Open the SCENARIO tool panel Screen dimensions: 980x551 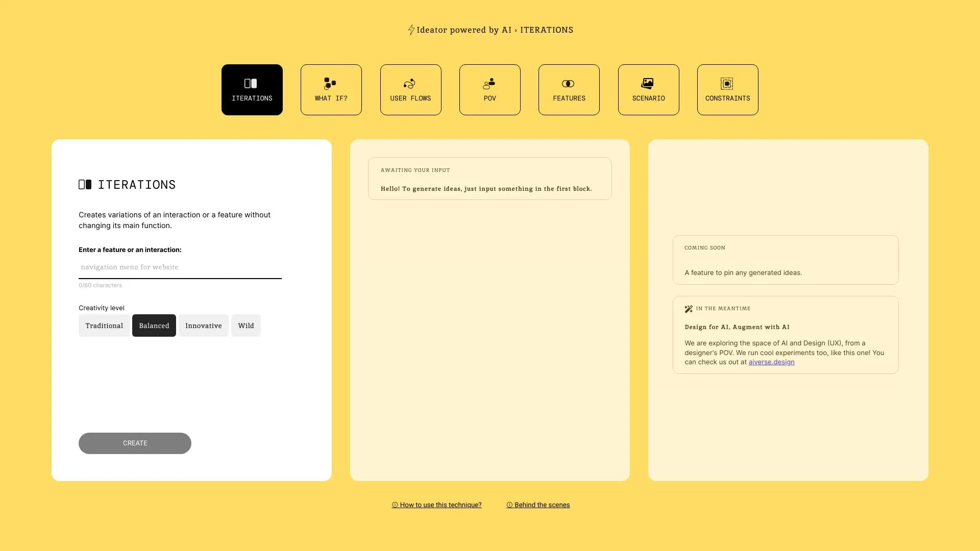pyautogui.click(x=648, y=89)
